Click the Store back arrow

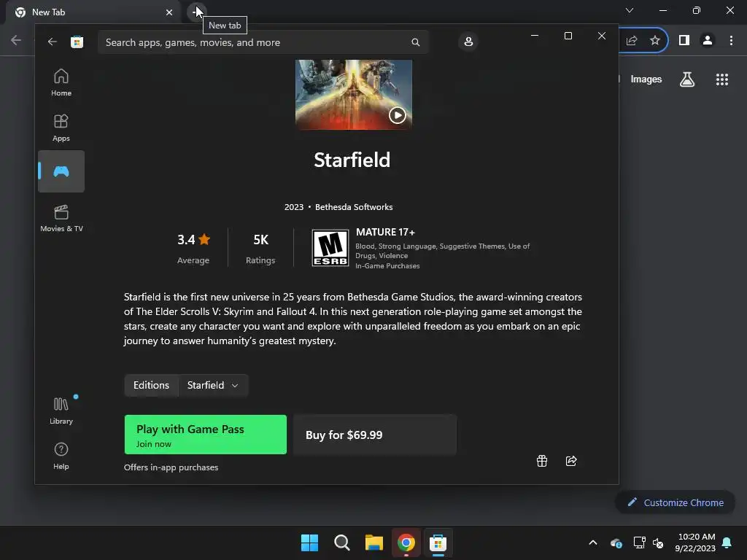click(x=53, y=42)
